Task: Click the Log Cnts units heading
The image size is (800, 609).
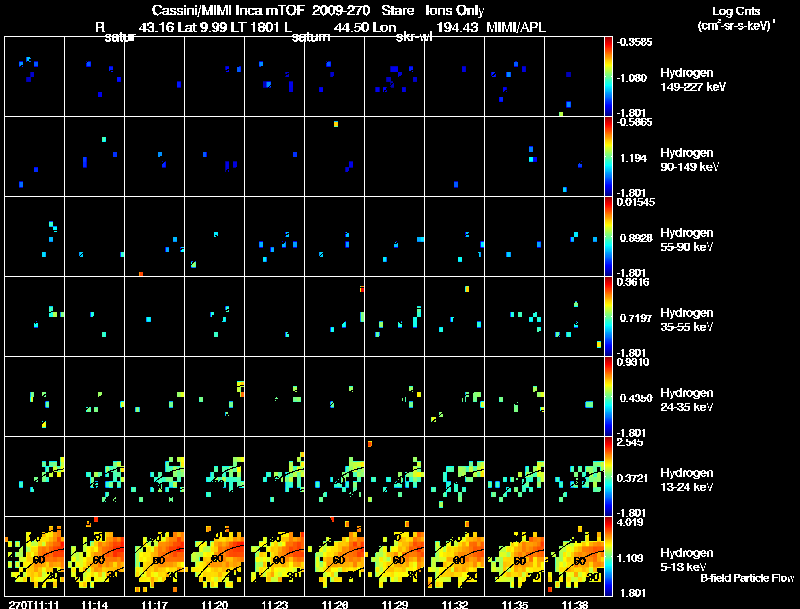Action: [736, 11]
